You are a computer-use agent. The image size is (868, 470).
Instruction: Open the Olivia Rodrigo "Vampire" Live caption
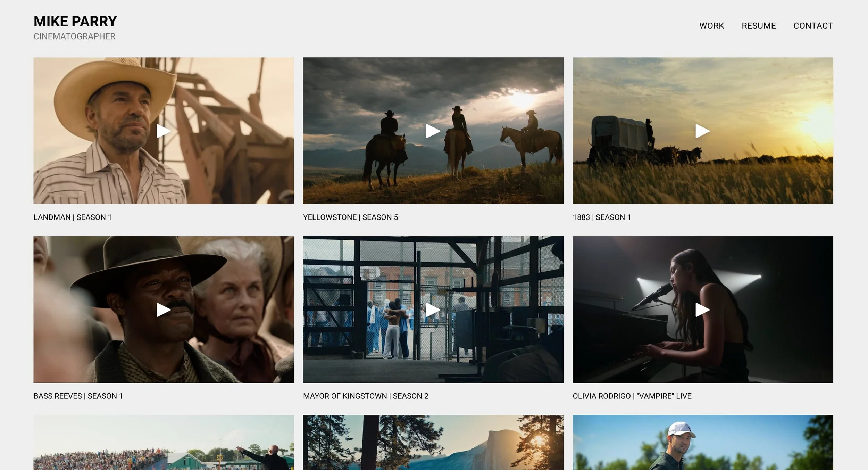coord(632,396)
